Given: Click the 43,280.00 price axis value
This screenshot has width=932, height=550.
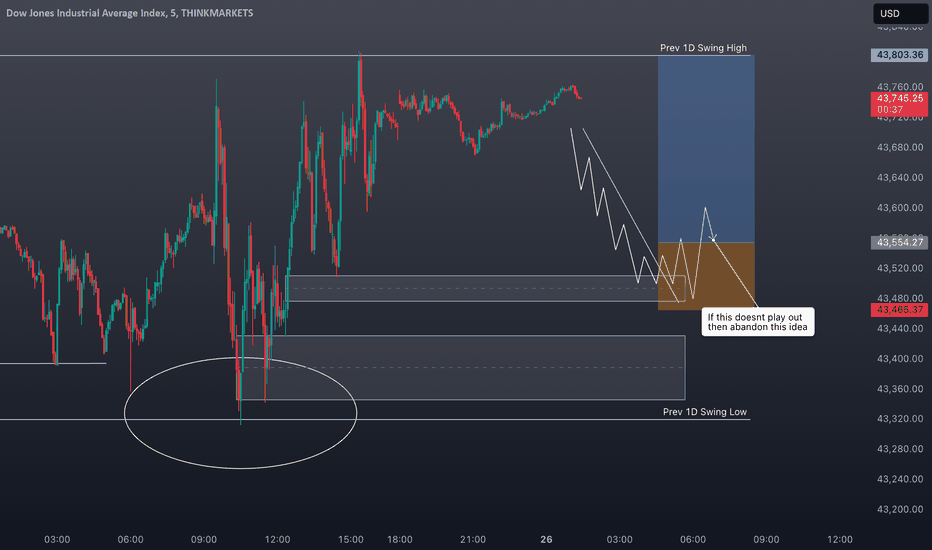Looking at the screenshot, I should (x=900, y=448).
